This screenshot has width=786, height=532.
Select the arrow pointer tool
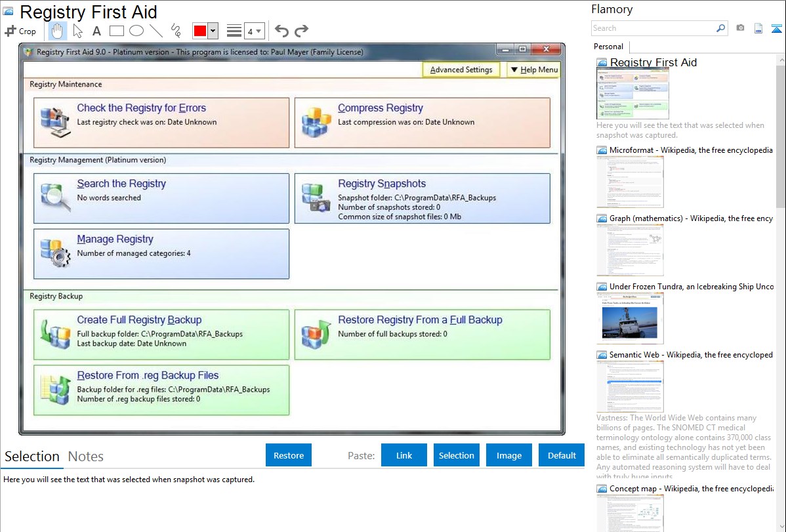coord(77,31)
